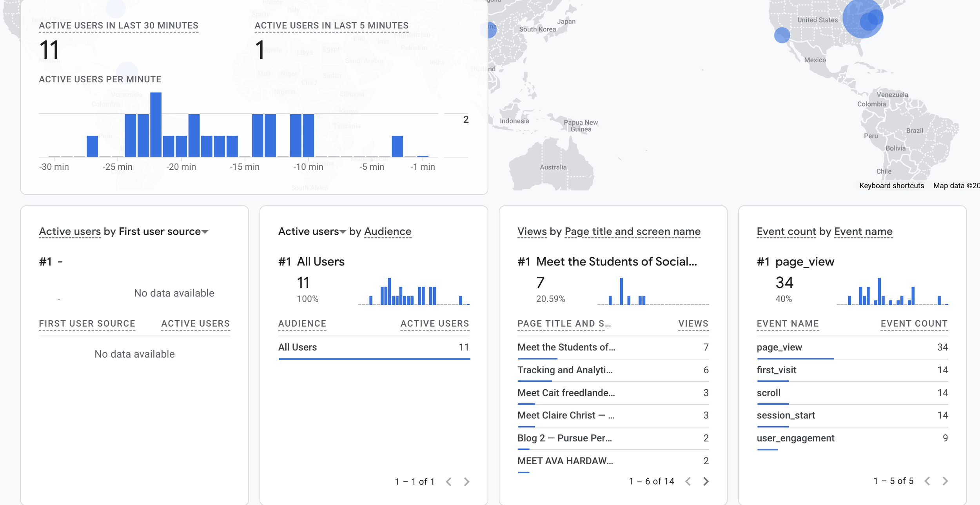
Task: Click the Views by Page title heading link
Action: pyautogui.click(x=609, y=231)
